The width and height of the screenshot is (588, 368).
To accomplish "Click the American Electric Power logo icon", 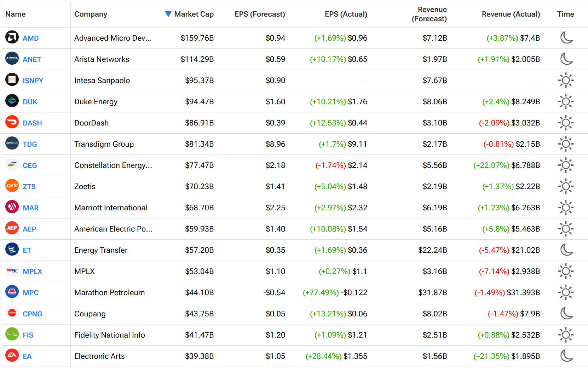I will coord(12,228).
